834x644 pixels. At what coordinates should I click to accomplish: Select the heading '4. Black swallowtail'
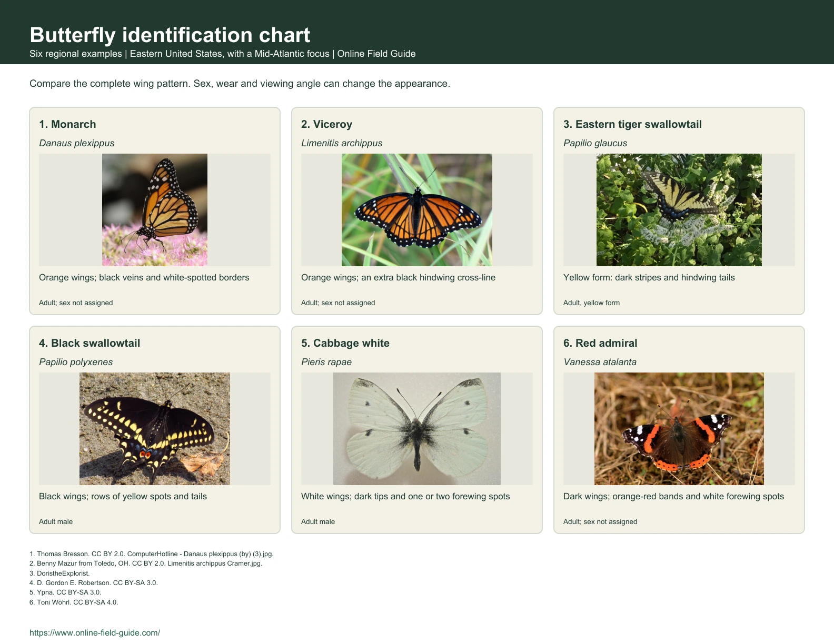click(90, 343)
